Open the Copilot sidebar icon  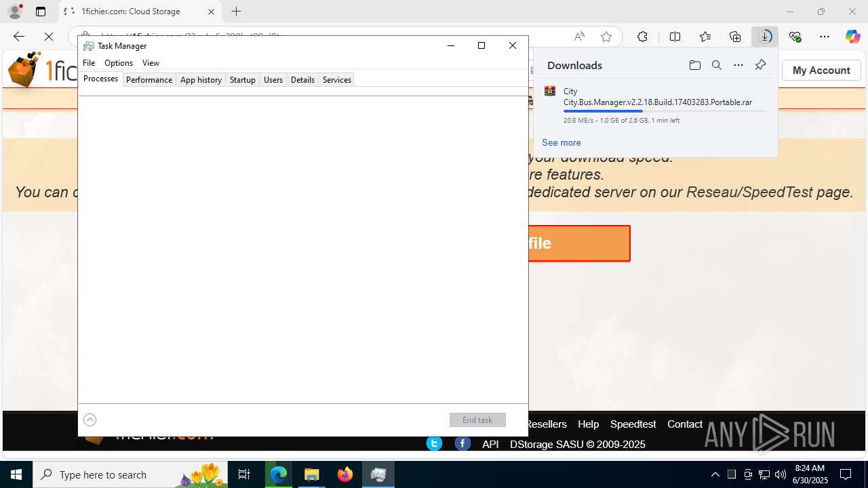pyautogui.click(x=852, y=37)
